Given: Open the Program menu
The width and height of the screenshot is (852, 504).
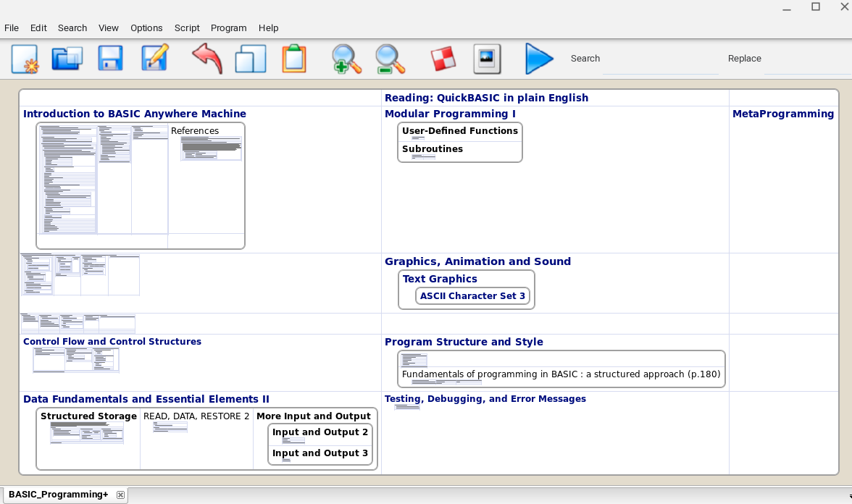Looking at the screenshot, I should point(229,28).
